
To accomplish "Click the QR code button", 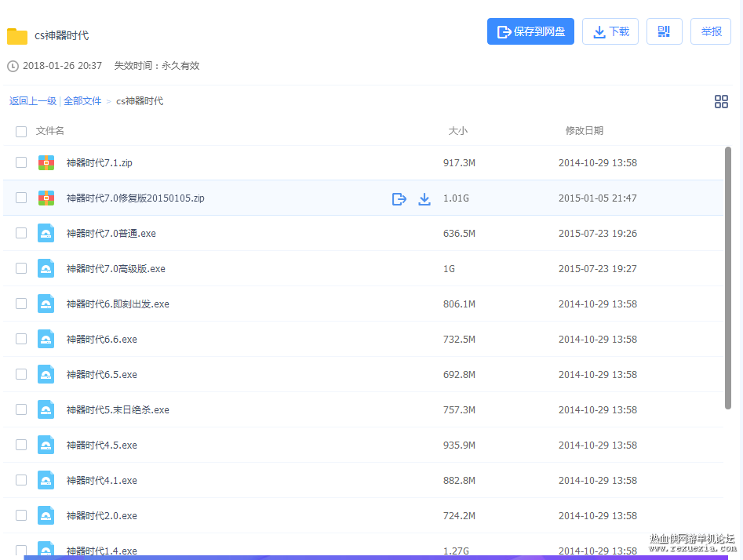I will pos(665,31).
